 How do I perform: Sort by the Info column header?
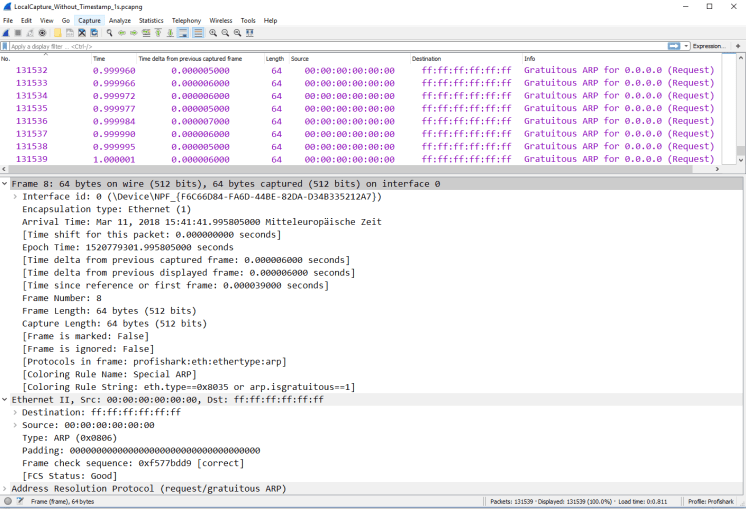pos(622,59)
